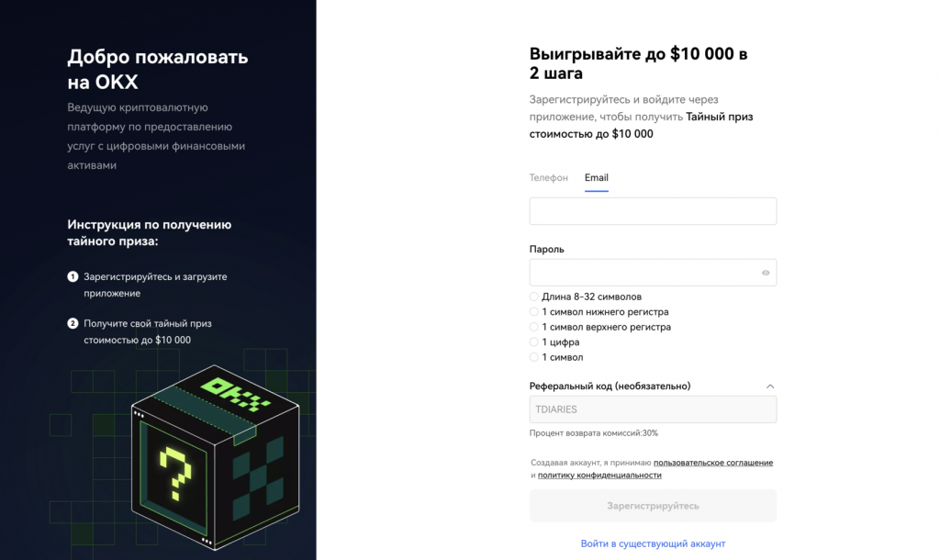Open Войти в существующий аккаунт link
The height and width of the screenshot is (560, 940).
(653, 543)
